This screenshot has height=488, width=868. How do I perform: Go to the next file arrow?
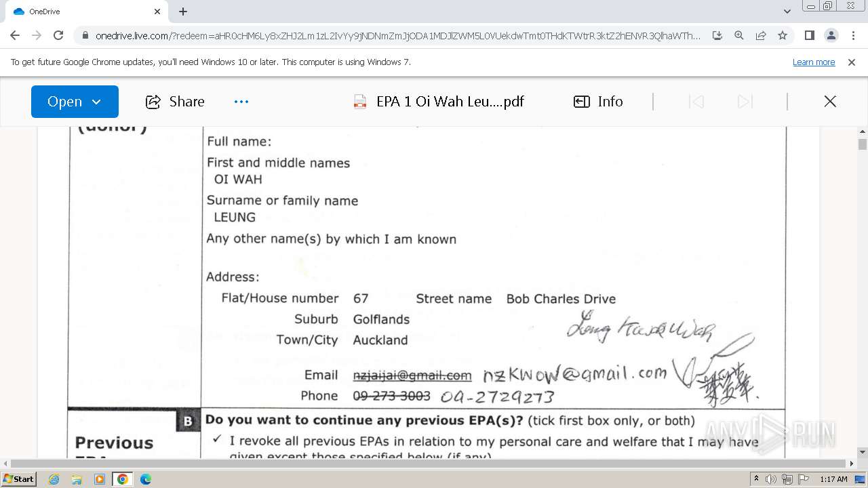[x=745, y=102]
